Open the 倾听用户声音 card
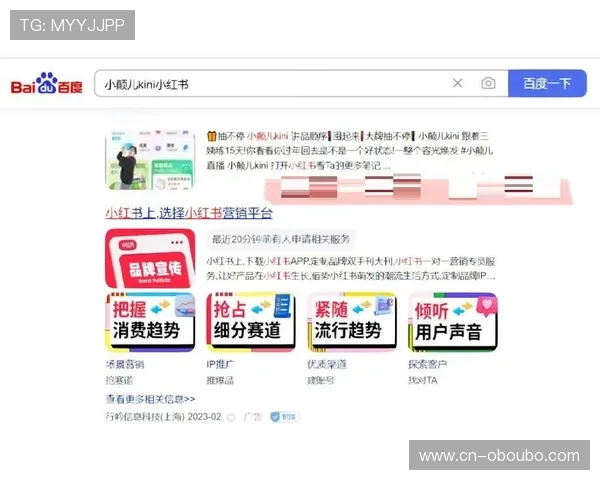The width and height of the screenshot is (600, 480). (453, 322)
